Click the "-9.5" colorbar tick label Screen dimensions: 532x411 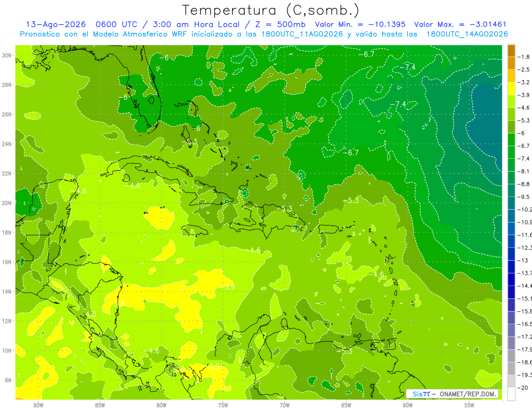pos(524,197)
